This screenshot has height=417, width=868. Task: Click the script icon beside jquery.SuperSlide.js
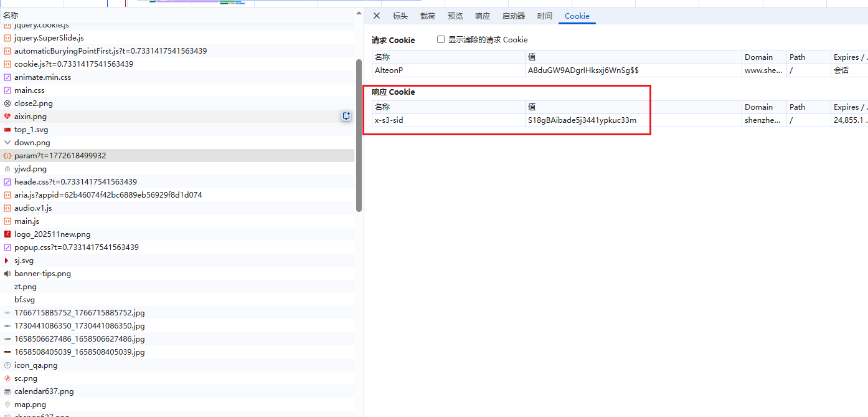point(7,38)
